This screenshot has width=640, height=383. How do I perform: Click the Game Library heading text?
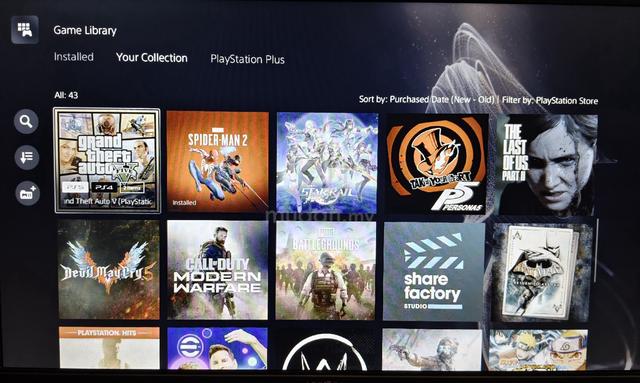click(x=85, y=30)
